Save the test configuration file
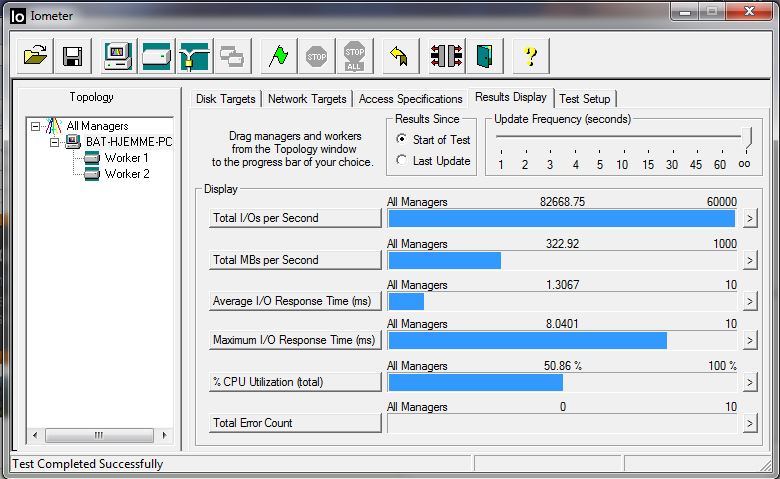The width and height of the screenshot is (780, 479). pos(73,56)
